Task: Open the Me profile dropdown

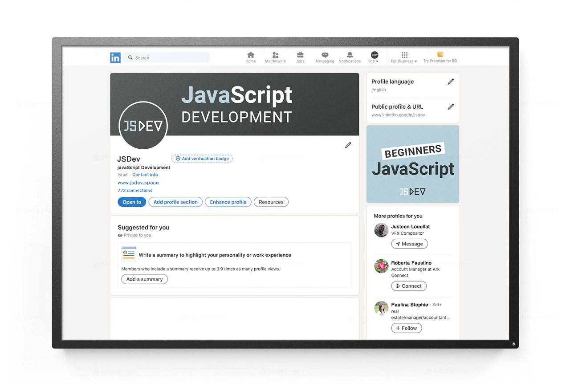Action: [x=374, y=57]
